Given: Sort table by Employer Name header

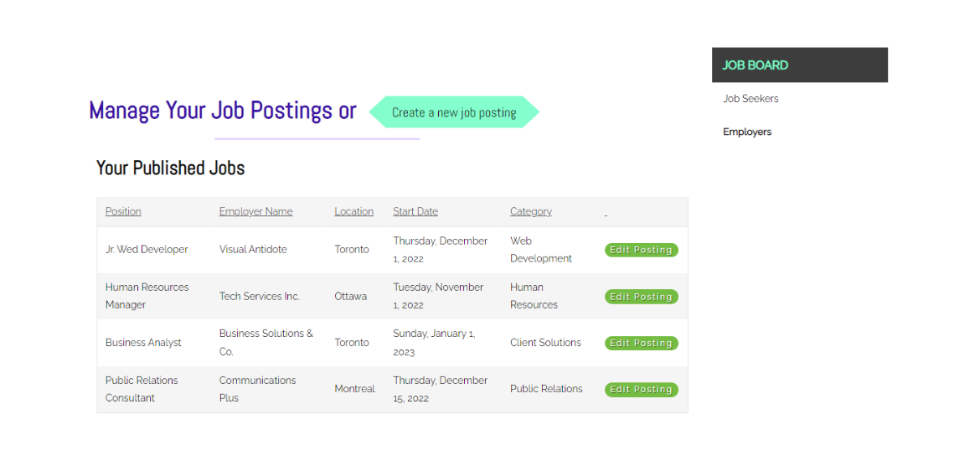Looking at the screenshot, I should coord(255,211).
